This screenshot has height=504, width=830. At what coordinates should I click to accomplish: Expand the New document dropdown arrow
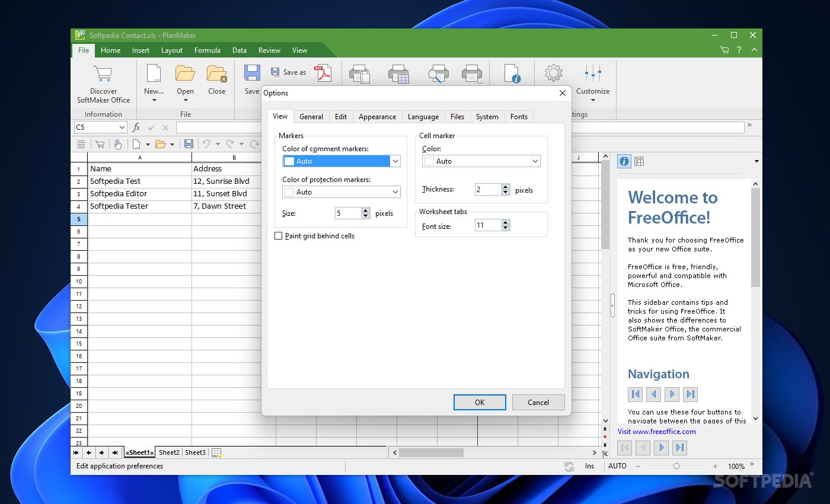click(154, 100)
